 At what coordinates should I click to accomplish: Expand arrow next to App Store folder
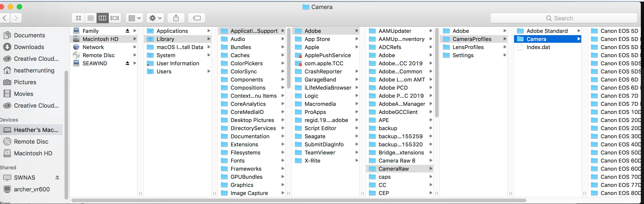357,39
